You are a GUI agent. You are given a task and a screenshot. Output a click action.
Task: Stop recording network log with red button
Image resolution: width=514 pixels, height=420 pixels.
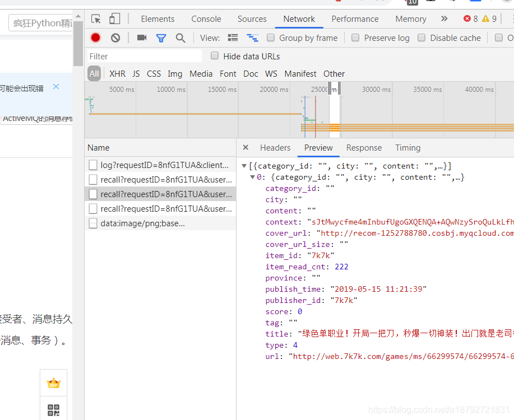point(95,38)
